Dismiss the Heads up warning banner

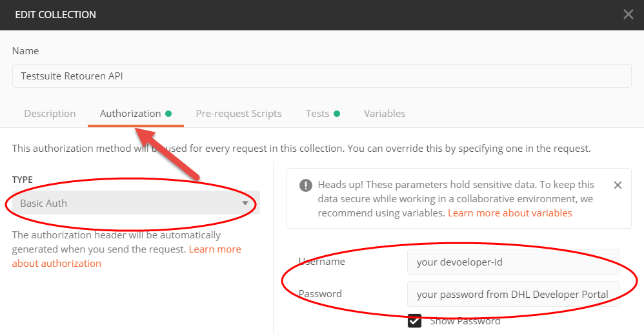click(x=618, y=185)
